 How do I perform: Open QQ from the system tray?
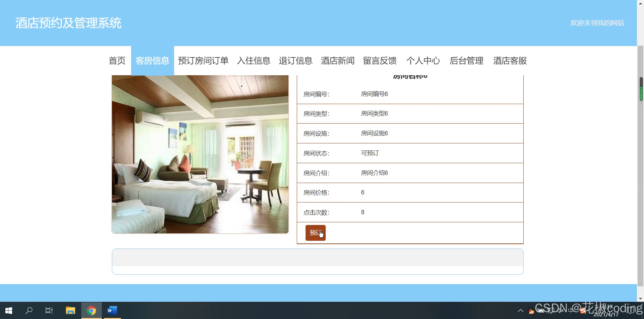pyautogui.click(x=531, y=311)
